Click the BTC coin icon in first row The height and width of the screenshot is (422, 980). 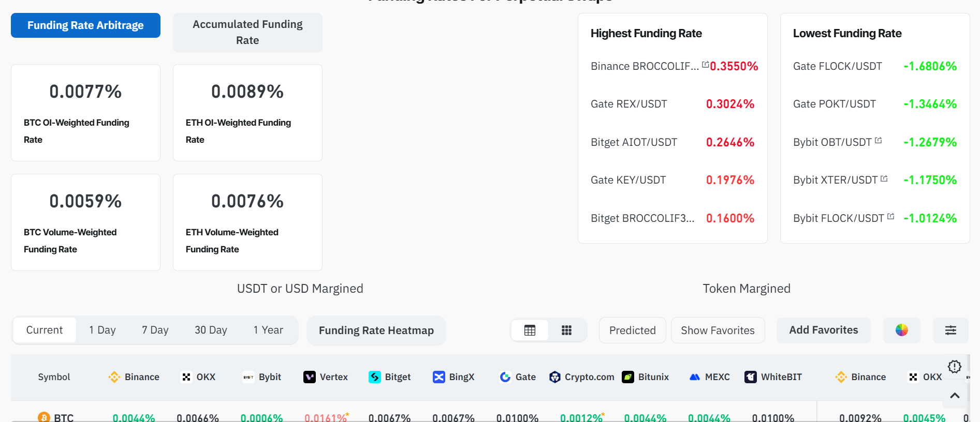(44, 417)
